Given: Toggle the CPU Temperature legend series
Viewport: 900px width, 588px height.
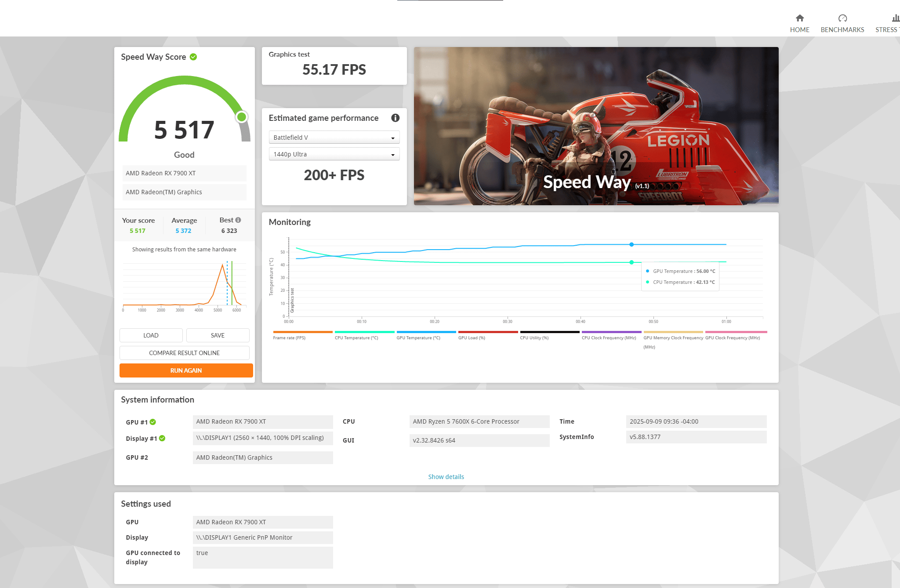Looking at the screenshot, I should (x=364, y=335).
